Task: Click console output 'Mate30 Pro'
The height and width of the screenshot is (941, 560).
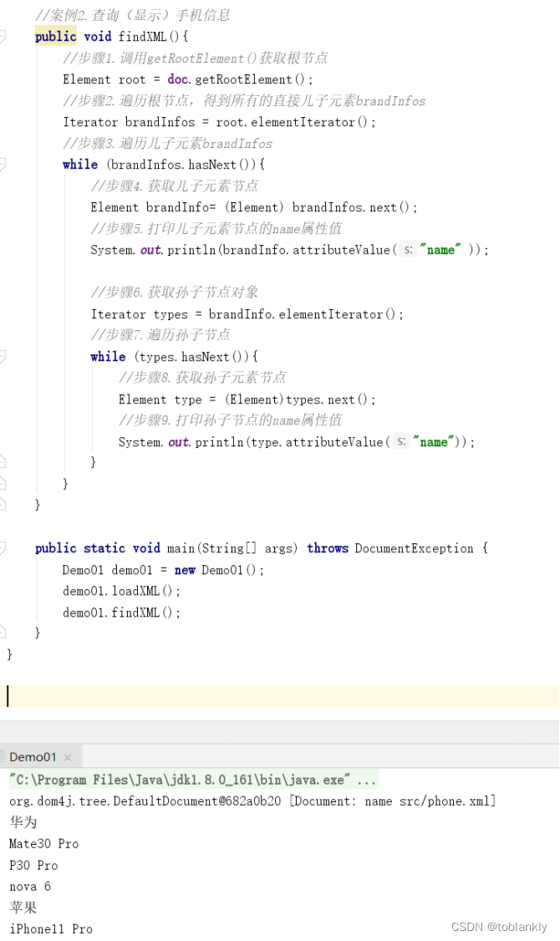Action: pos(43,844)
